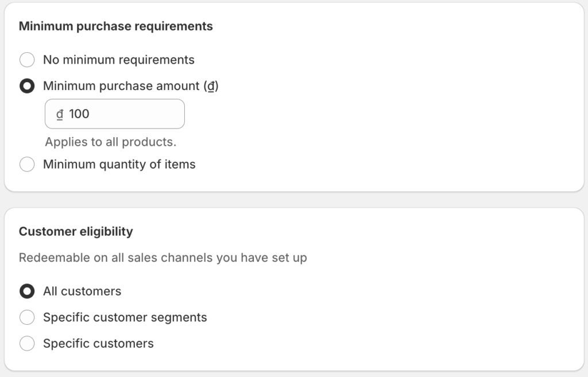This screenshot has width=588, height=377.
Task: Click the "Minimum quantity of items" label text
Action: click(x=119, y=165)
